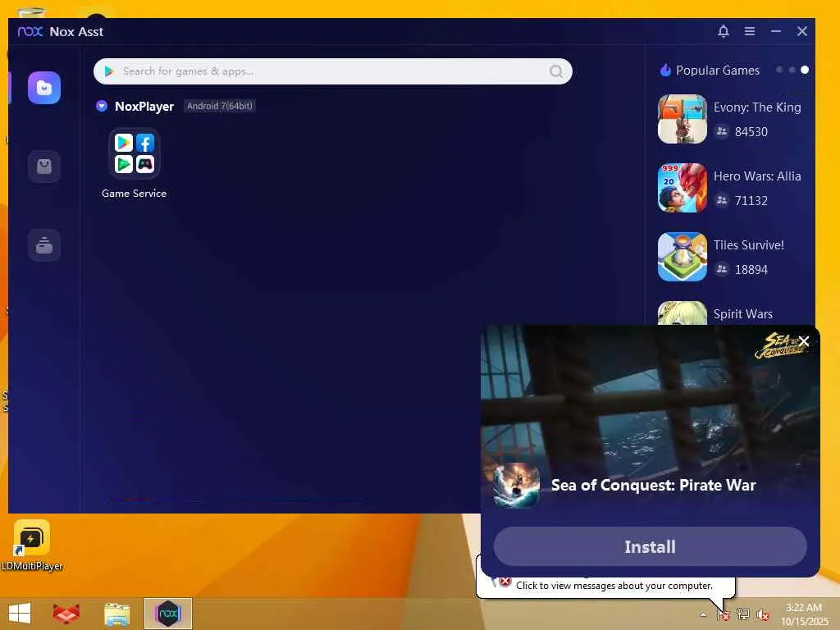Click the Hero Wars: Allia title
Viewport: 840px width, 630px height.
click(757, 176)
